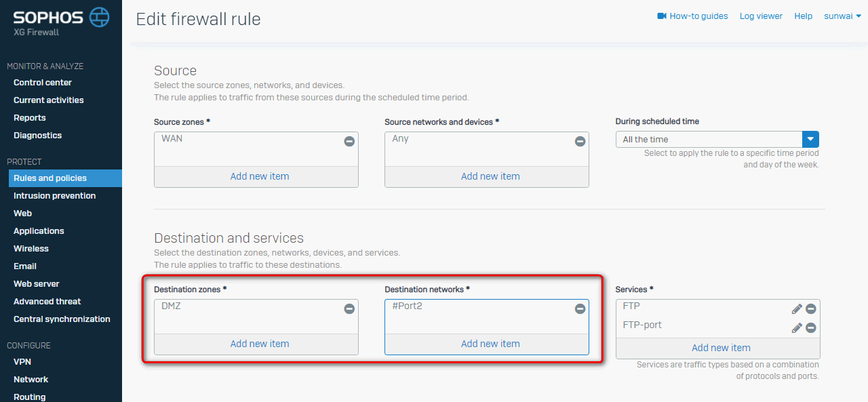Viewport: 868px width, 402px height.
Task: Click the Sophos XG Firewall logo
Action: click(x=61, y=21)
